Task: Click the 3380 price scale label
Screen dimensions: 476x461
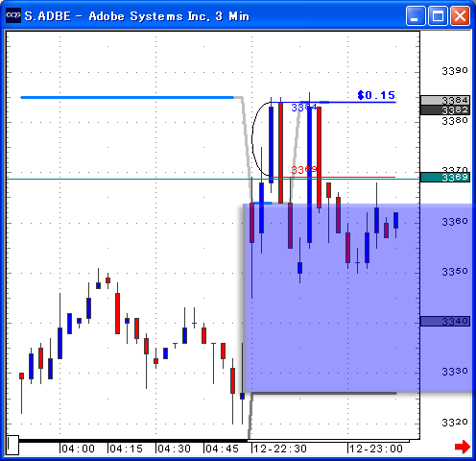Action: (455, 121)
